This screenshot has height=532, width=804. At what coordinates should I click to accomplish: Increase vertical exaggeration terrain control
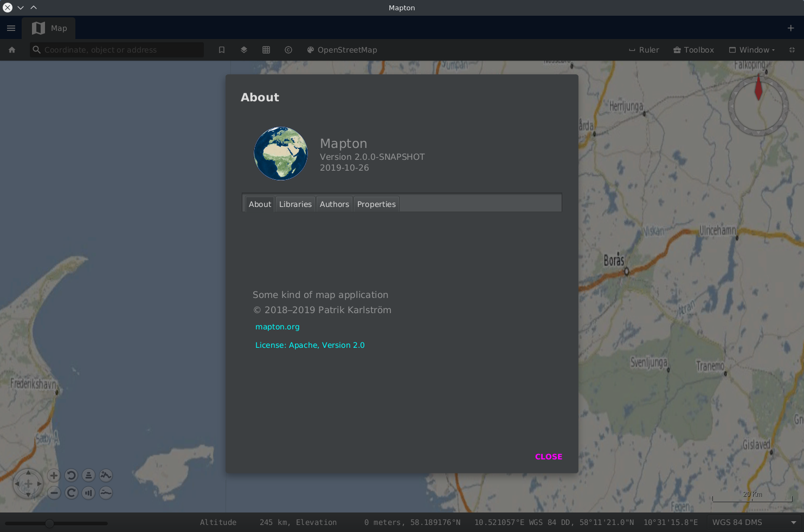click(106, 476)
